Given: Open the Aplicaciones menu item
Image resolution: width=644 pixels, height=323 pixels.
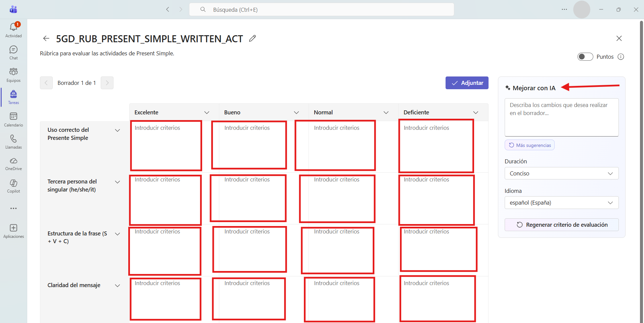Looking at the screenshot, I should pyautogui.click(x=13, y=231).
